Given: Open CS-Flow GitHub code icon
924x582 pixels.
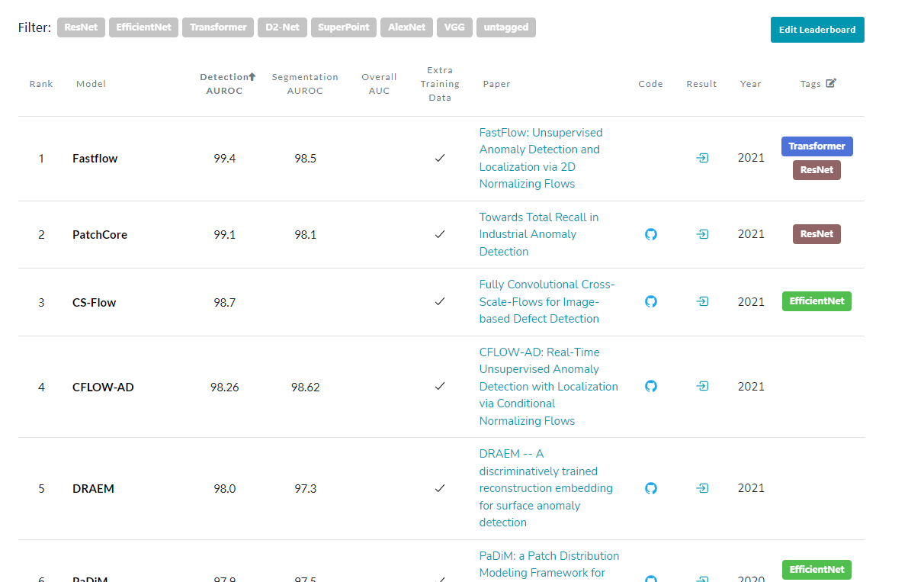Looking at the screenshot, I should tap(650, 301).
